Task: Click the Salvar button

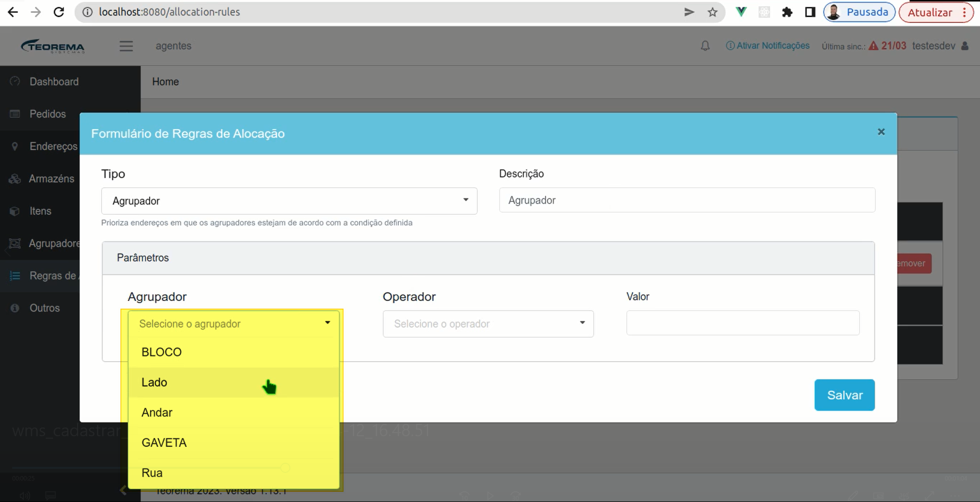Action: point(844,395)
